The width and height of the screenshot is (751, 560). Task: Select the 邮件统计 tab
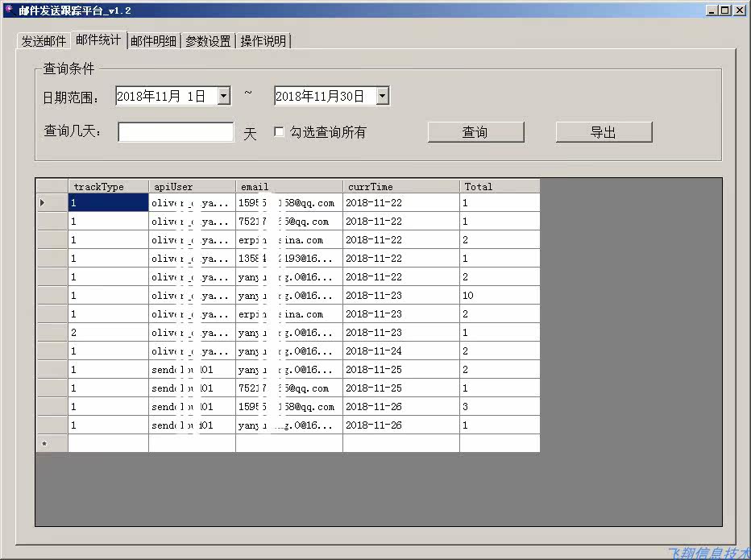tap(98, 39)
